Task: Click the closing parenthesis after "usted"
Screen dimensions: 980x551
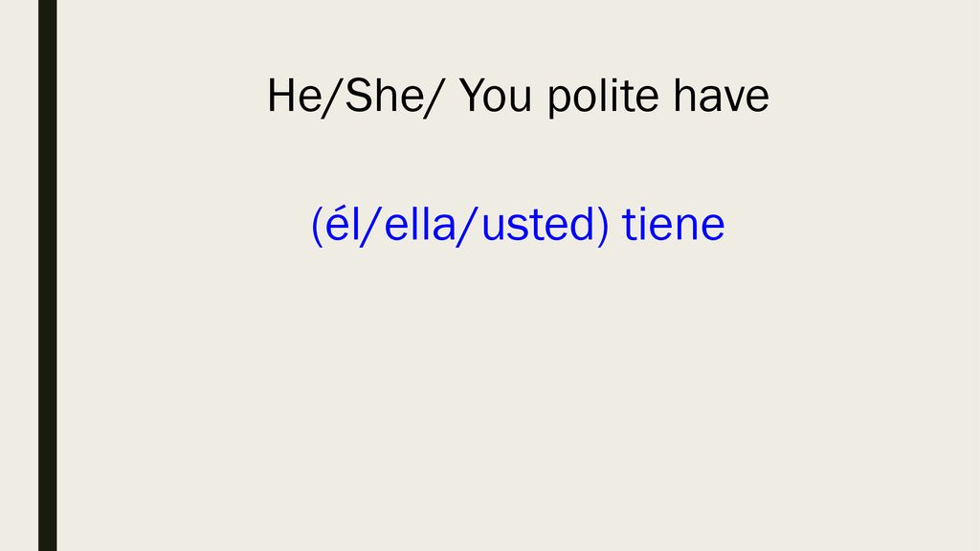Action: coord(602,226)
